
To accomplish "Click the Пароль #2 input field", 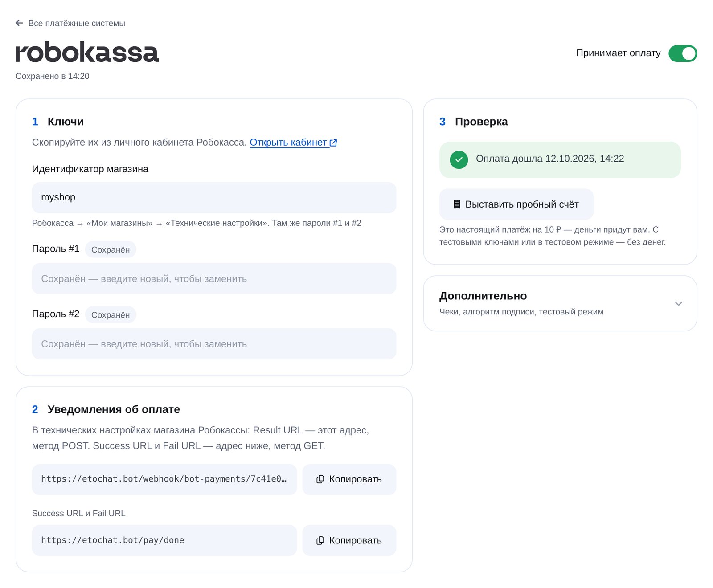I will point(214,344).
